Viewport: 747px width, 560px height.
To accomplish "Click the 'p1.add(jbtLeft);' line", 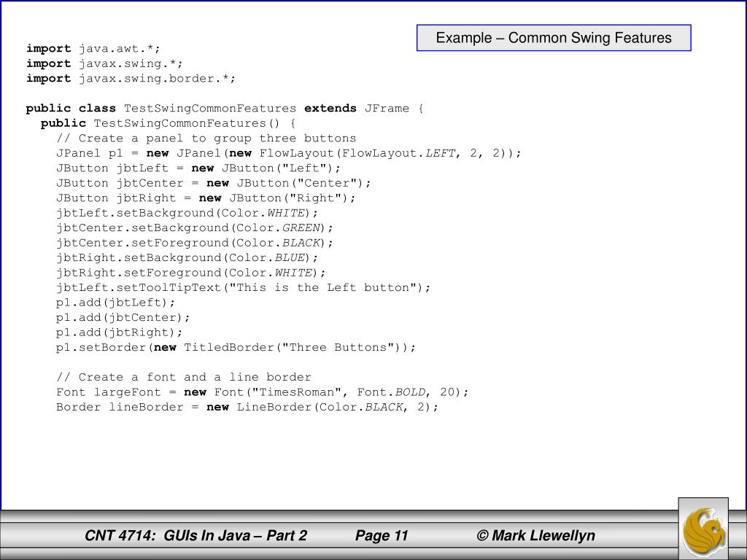I will pyautogui.click(x=116, y=303).
